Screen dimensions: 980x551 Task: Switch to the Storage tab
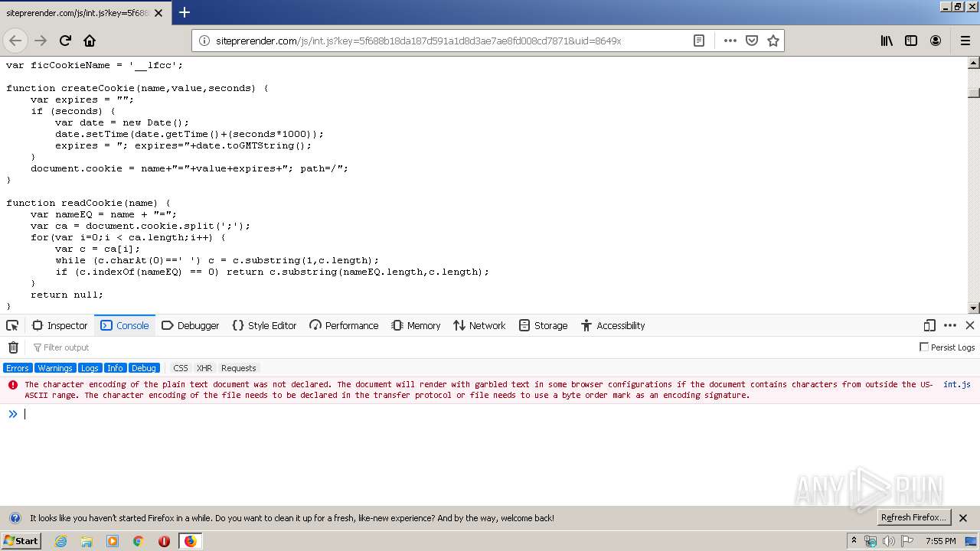[543, 325]
